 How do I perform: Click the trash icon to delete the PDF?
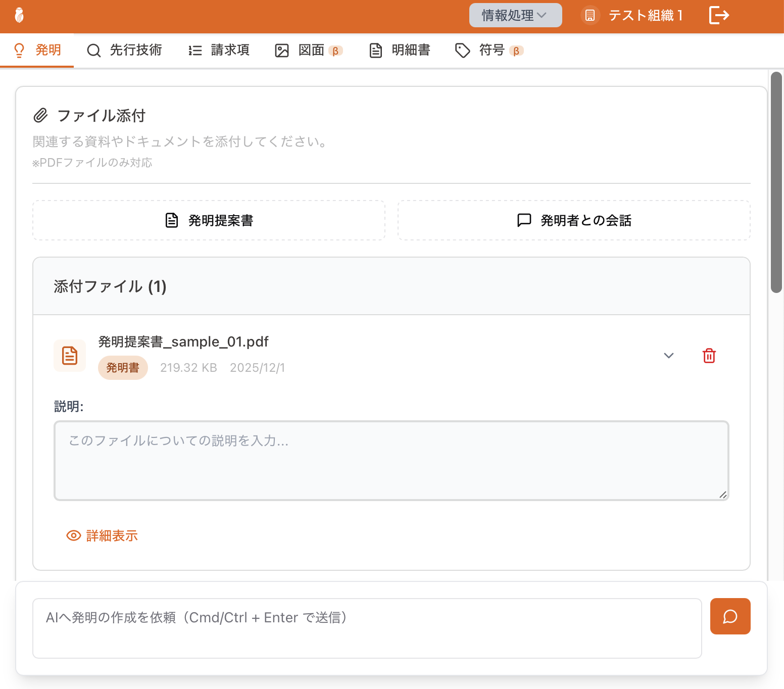709,356
